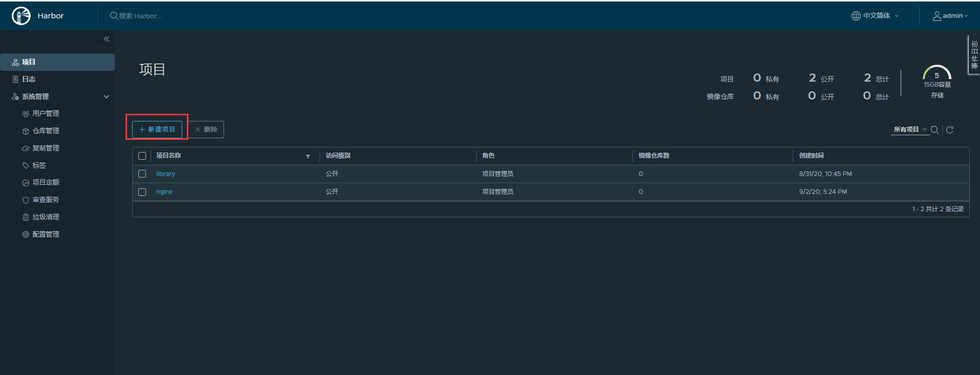The height and width of the screenshot is (375, 980).
Task: Click the 审查服务 shield icon
Action: (x=26, y=200)
